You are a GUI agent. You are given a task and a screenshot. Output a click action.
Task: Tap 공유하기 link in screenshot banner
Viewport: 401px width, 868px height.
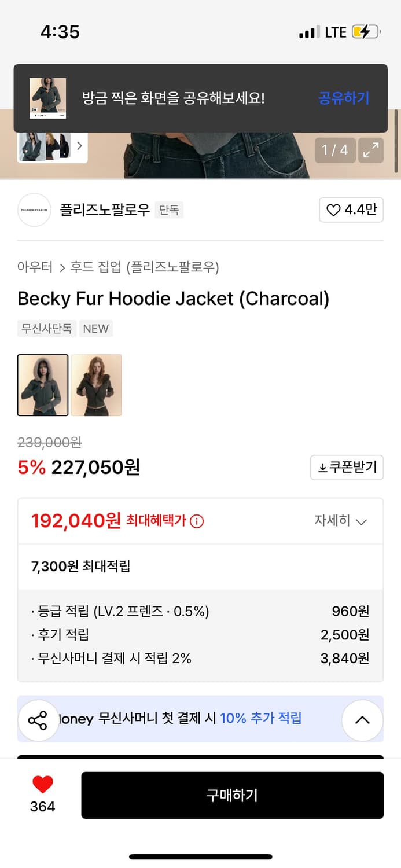coord(344,98)
